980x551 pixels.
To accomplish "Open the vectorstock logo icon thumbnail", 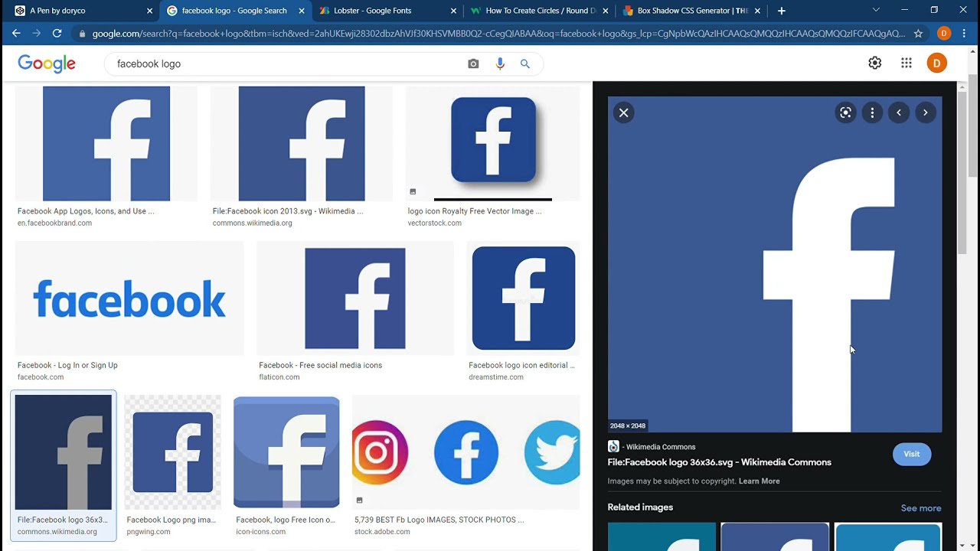I will click(x=493, y=144).
